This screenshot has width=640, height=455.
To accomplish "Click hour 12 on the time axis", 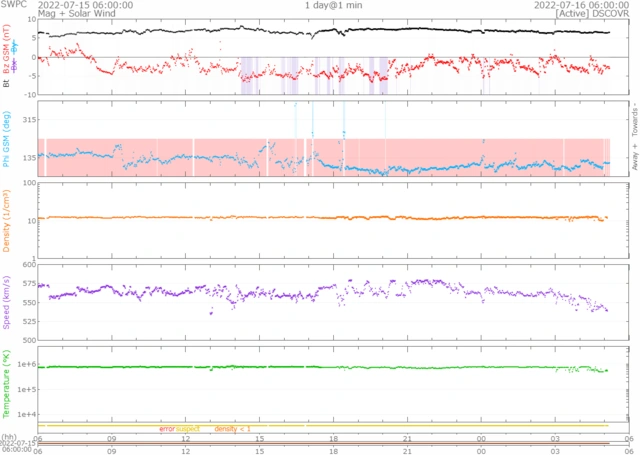I will 186,439.
